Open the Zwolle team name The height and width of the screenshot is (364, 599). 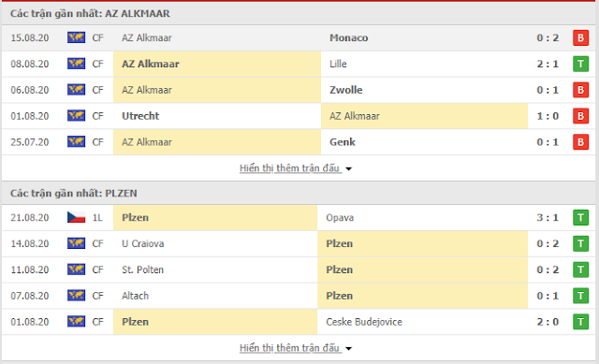346,90
